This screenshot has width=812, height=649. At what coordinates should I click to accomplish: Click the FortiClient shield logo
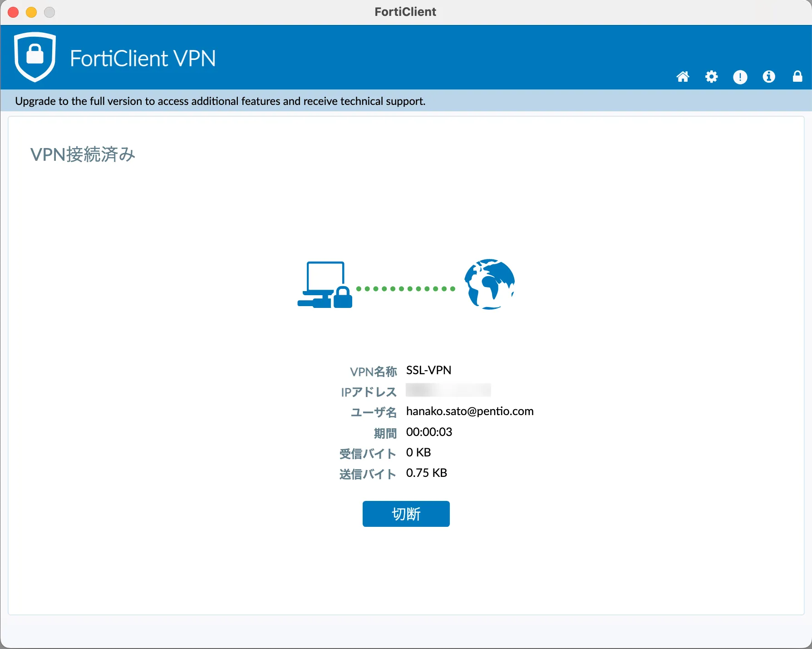point(35,57)
